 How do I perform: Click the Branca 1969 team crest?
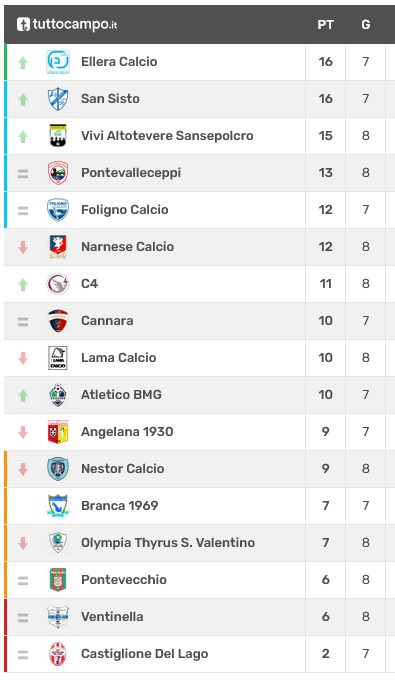58,505
